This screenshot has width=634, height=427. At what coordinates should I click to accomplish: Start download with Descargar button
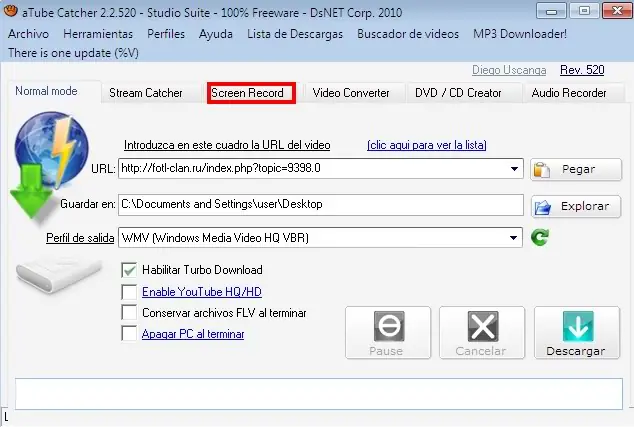click(x=577, y=332)
